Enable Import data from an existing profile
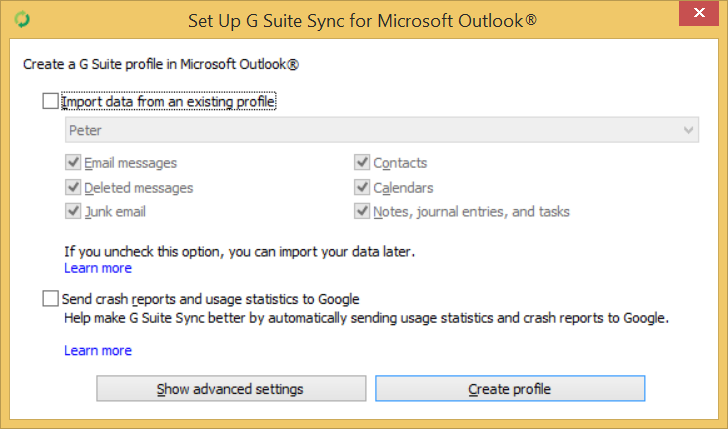The width and height of the screenshot is (728, 429). pos(50,101)
